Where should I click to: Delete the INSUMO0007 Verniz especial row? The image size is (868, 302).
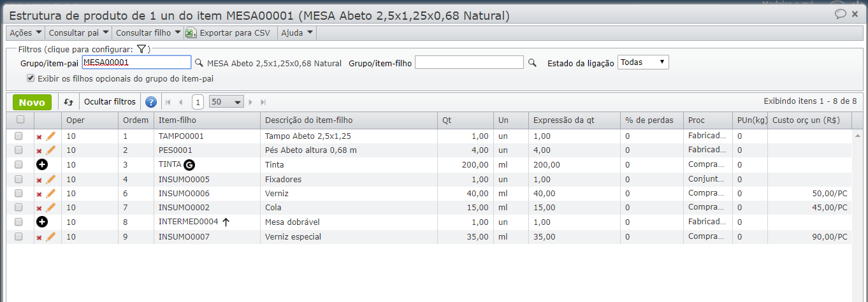point(39,238)
